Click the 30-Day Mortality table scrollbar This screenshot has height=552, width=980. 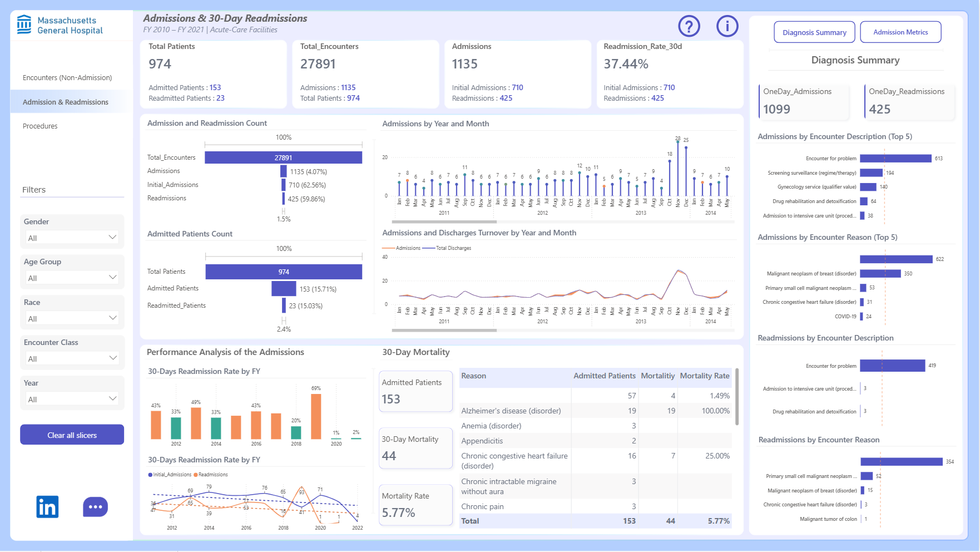pos(737,397)
